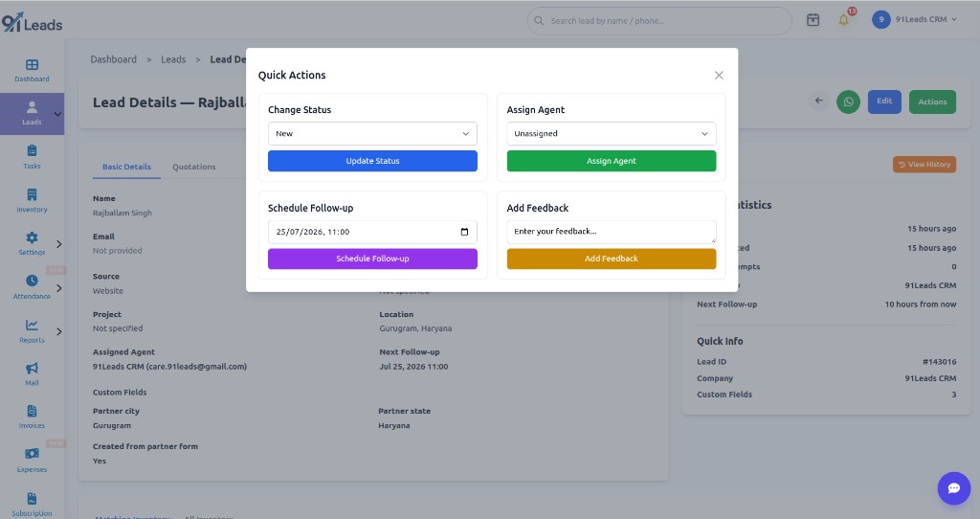980x519 pixels.
Task: Click the 'Website' source value
Action: [x=108, y=291]
